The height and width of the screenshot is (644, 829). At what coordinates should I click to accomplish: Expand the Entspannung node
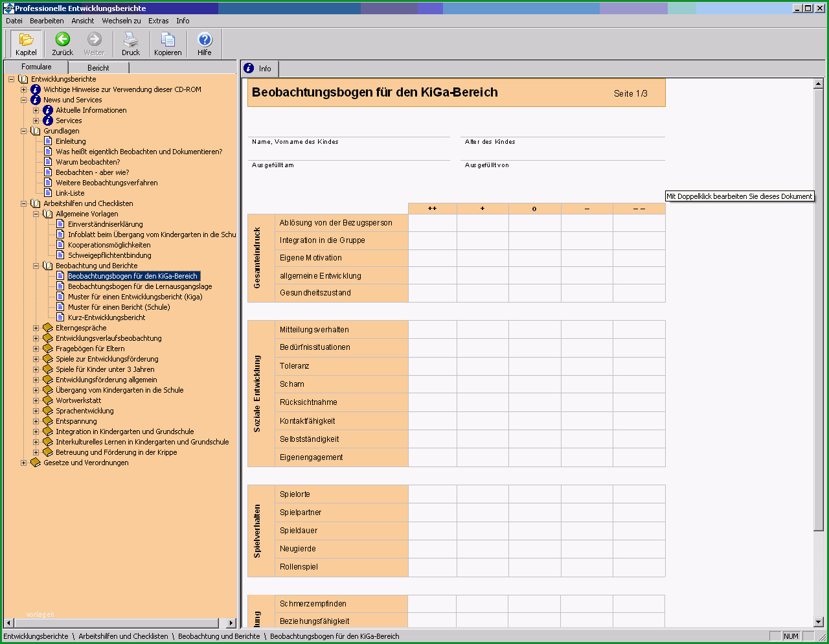[x=36, y=421]
